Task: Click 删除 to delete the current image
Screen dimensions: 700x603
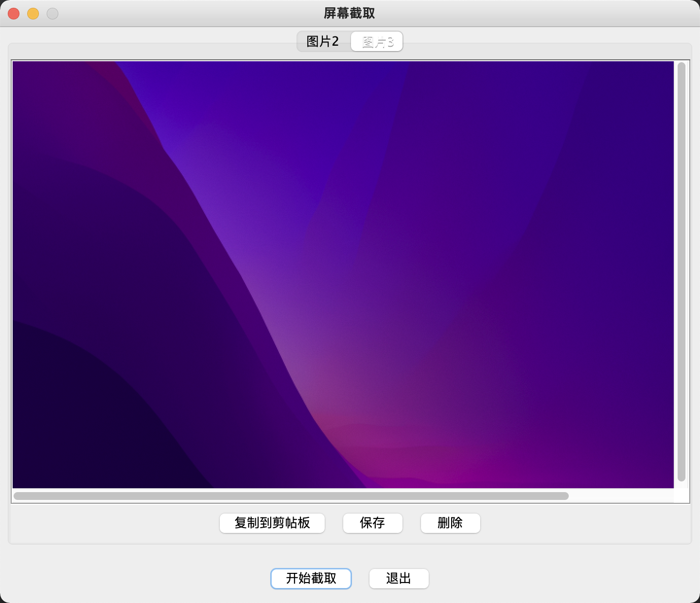Action: [x=450, y=523]
